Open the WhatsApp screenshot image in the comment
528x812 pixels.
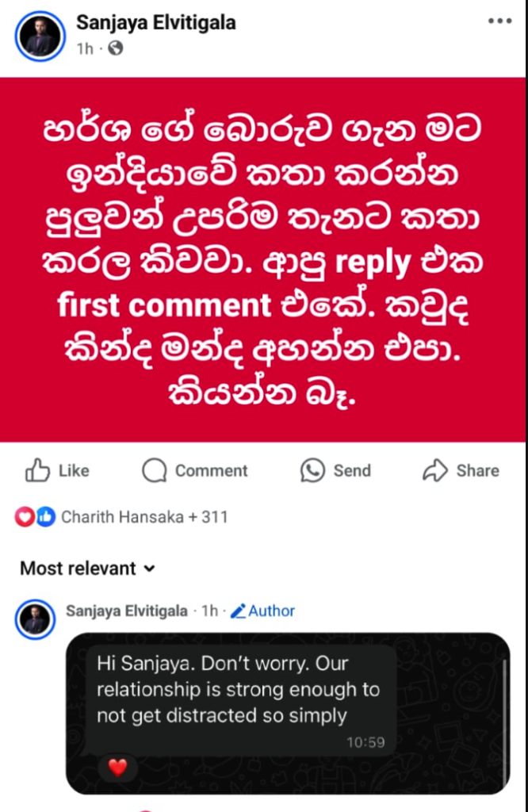pyautogui.click(x=287, y=713)
